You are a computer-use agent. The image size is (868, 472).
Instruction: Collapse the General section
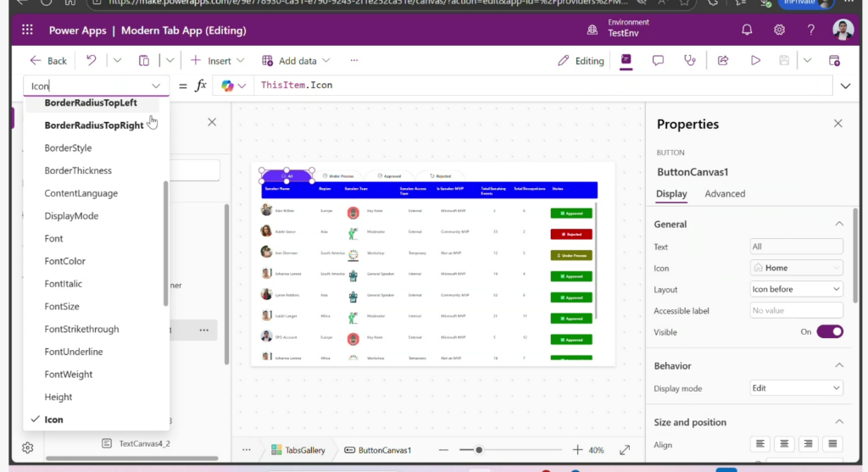click(839, 224)
